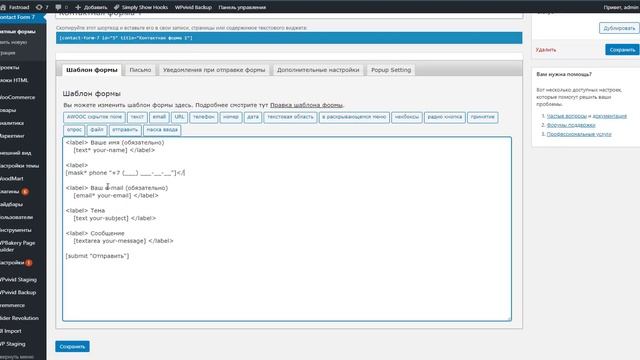The height and width of the screenshot is (360, 640).
Task: Insert the текст field tag
Action: pyautogui.click(x=137, y=117)
